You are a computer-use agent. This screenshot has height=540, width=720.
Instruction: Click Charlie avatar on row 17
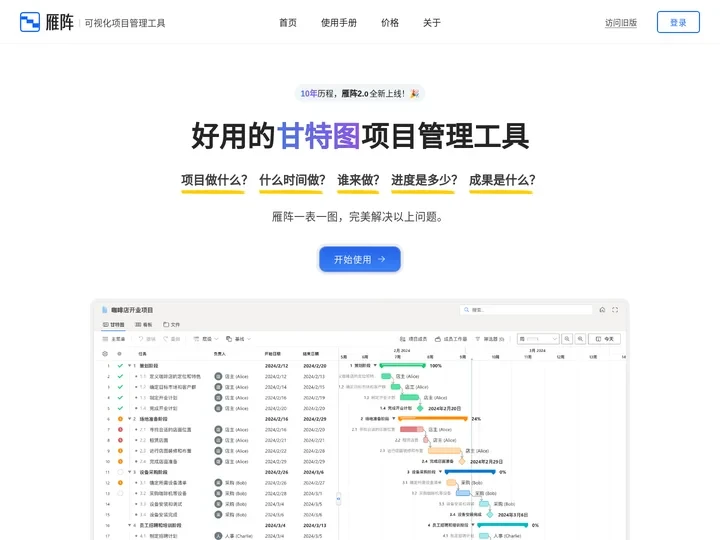[x=218, y=536]
